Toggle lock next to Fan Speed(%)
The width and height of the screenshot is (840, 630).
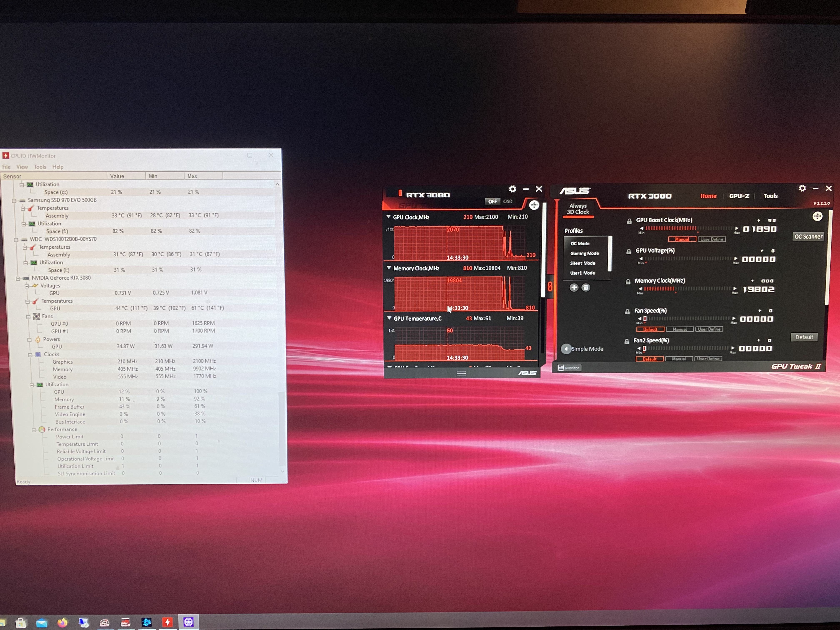pos(627,312)
